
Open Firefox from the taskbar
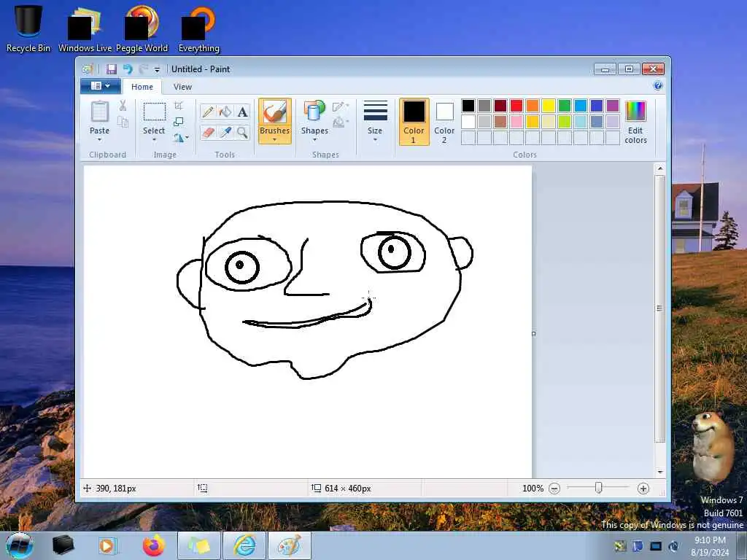pyautogui.click(x=153, y=545)
